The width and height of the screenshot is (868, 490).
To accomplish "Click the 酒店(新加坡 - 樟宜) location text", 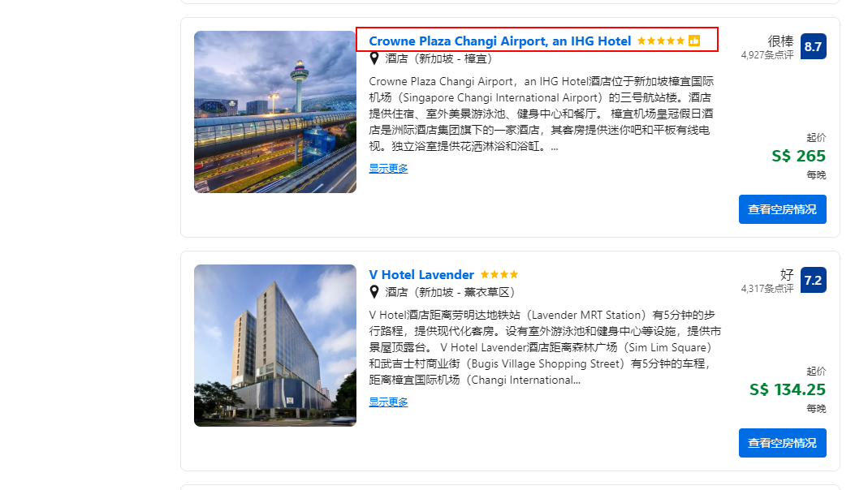I will point(438,58).
